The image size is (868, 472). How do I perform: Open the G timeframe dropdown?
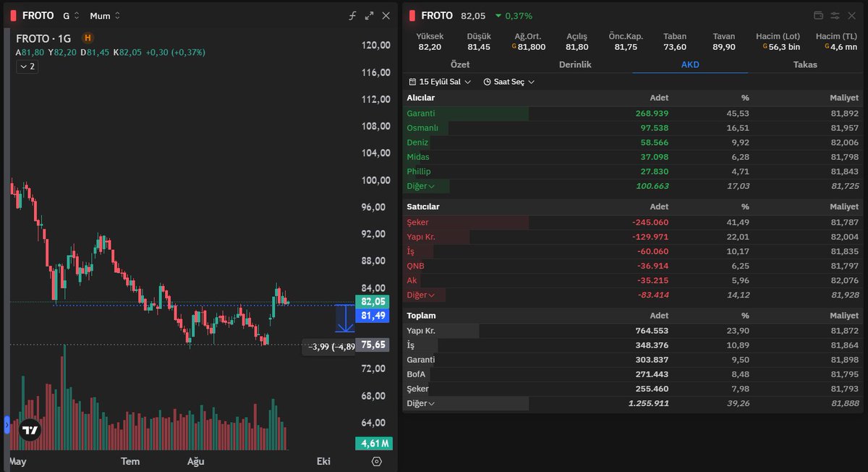pos(71,15)
